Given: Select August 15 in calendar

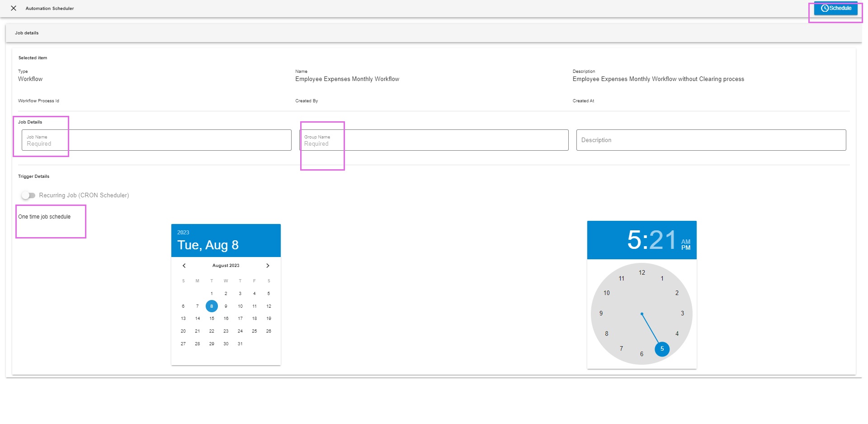Looking at the screenshot, I should point(212,319).
